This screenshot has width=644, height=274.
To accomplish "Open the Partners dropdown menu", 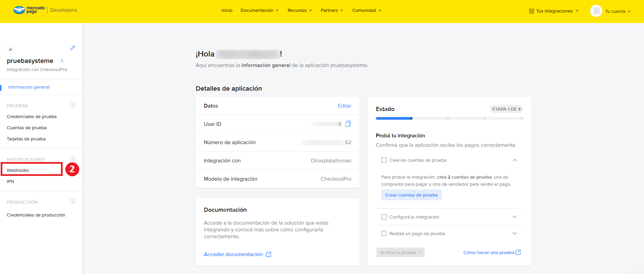I will tap(332, 10).
